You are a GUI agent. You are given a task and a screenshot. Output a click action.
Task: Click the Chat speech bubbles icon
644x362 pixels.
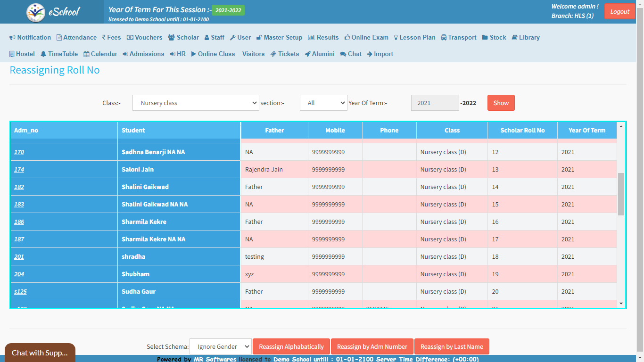coord(343,54)
